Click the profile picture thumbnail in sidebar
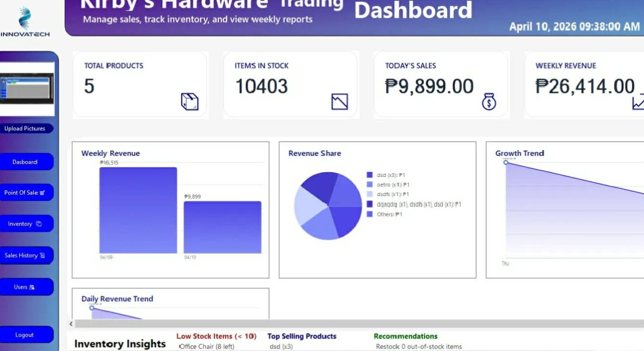644x351 pixels. (27, 88)
